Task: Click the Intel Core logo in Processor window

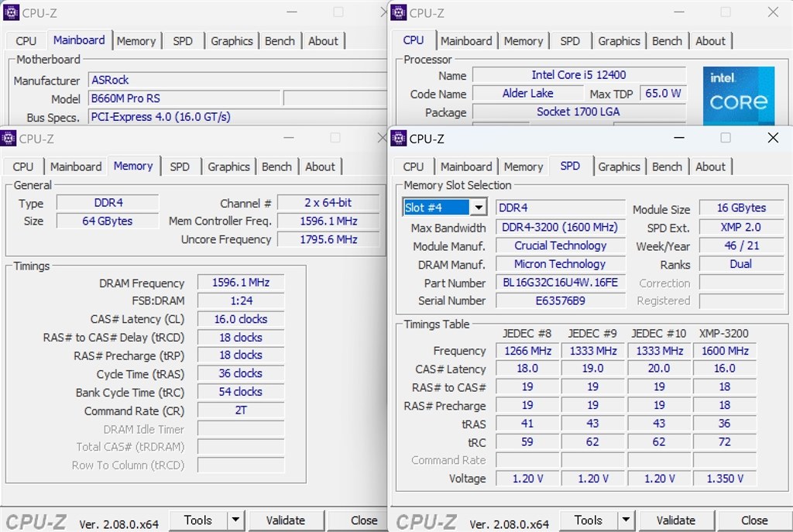Action: (738, 95)
